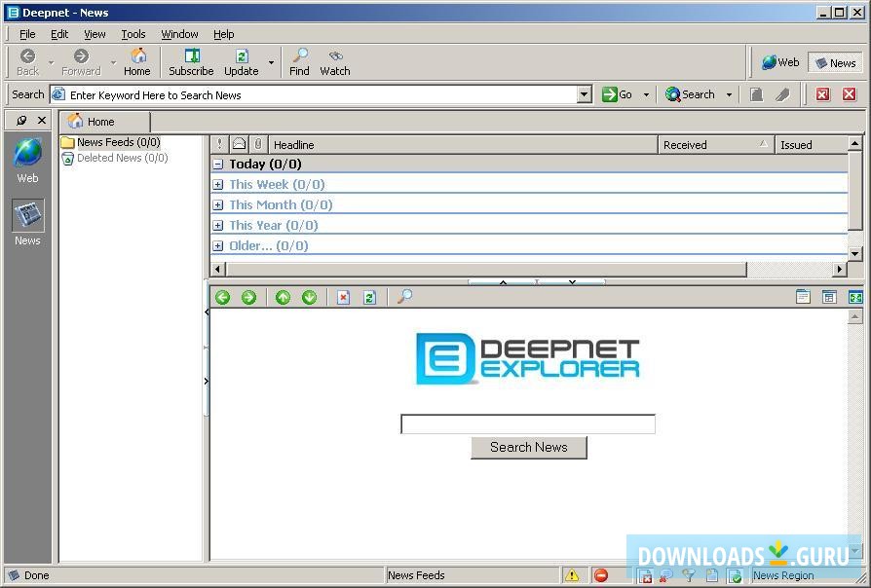The width and height of the screenshot is (871, 588).
Task: Switch to the Home tab
Action: pyautogui.click(x=102, y=122)
